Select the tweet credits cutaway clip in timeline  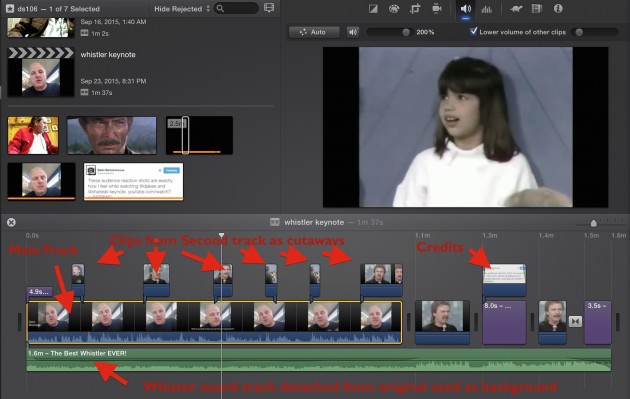tap(504, 280)
